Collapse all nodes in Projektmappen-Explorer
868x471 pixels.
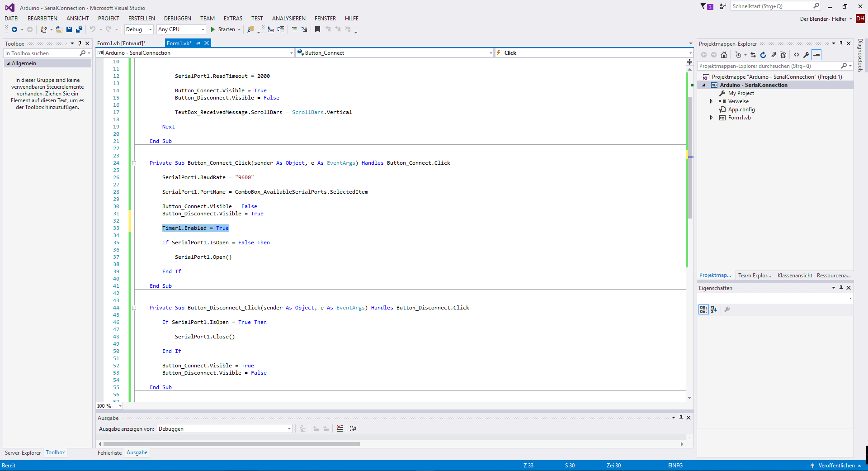coord(774,55)
